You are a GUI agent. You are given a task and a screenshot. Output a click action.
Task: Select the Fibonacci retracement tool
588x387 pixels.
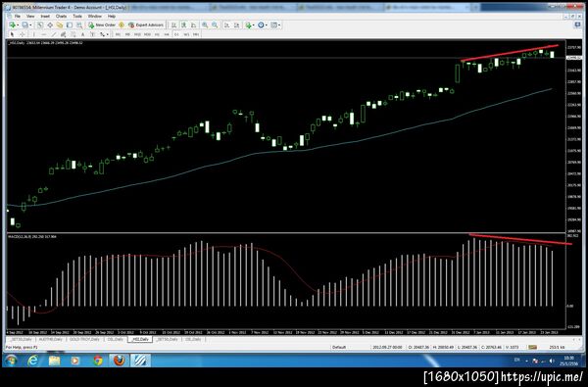click(x=73, y=34)
